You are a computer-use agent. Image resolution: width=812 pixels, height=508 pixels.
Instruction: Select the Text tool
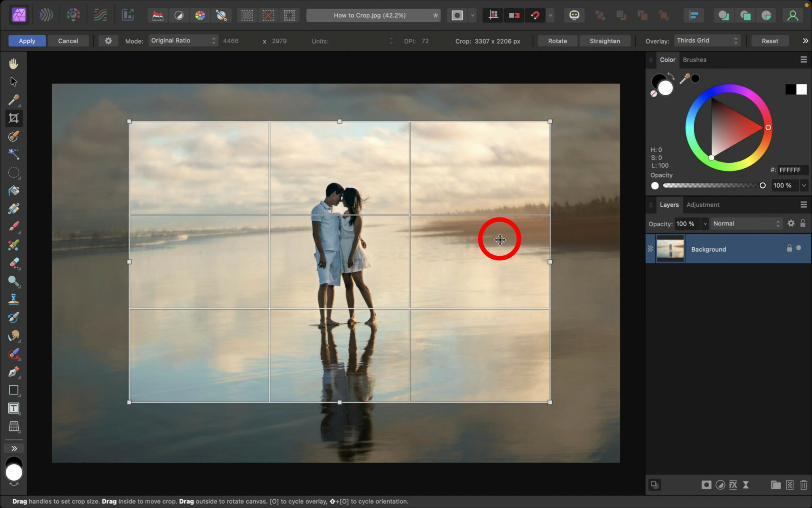[x=13, y=408]
